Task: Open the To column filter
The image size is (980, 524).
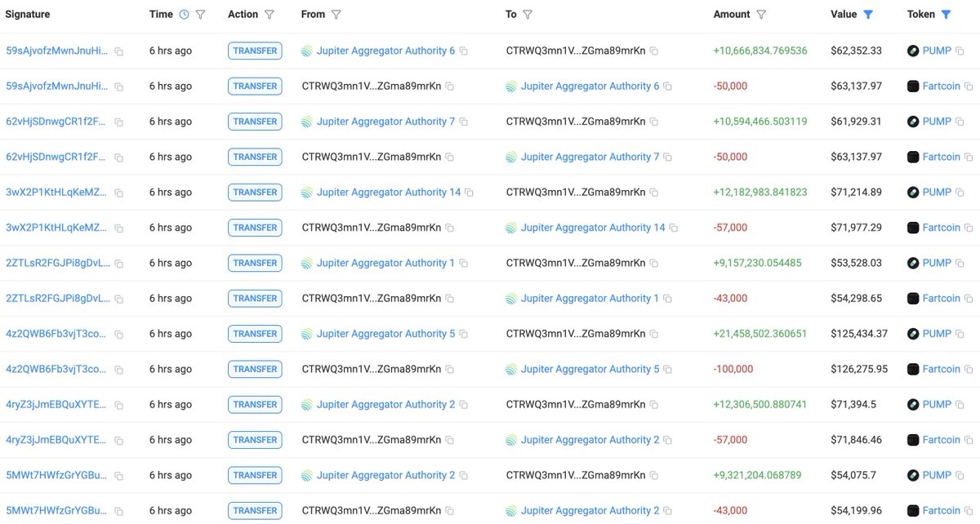Action: (x=528, y=15)
